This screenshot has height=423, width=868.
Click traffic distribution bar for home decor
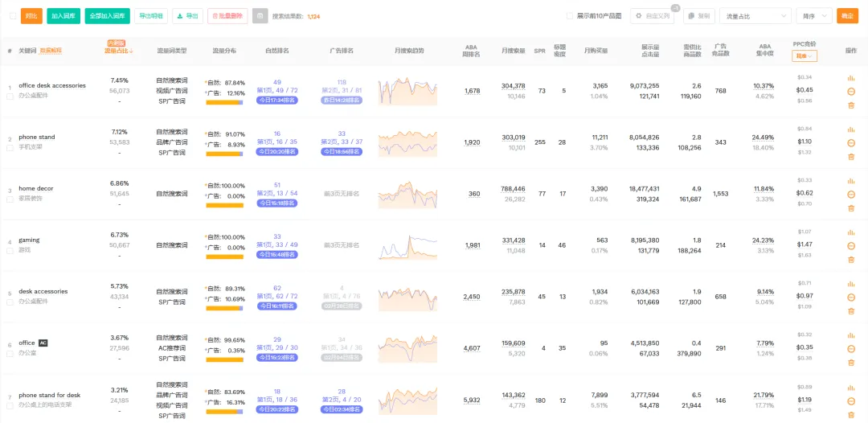(224, 205)
